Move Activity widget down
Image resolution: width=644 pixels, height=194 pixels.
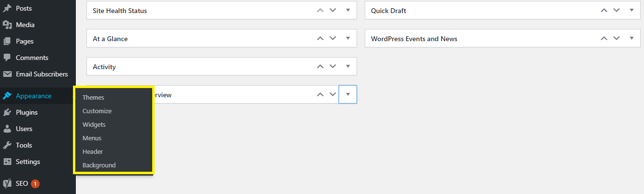pyautogui.click(x=332, y=66)
